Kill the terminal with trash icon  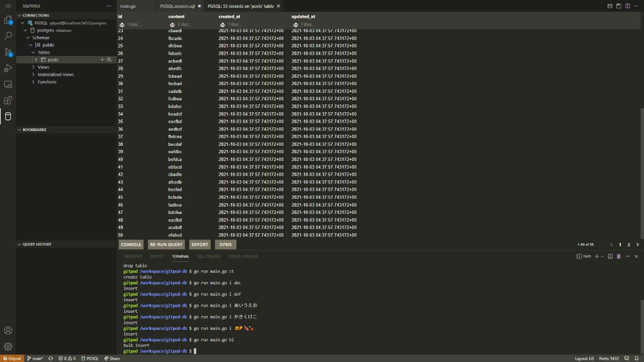pyautogui.click(x=619, y=256)
